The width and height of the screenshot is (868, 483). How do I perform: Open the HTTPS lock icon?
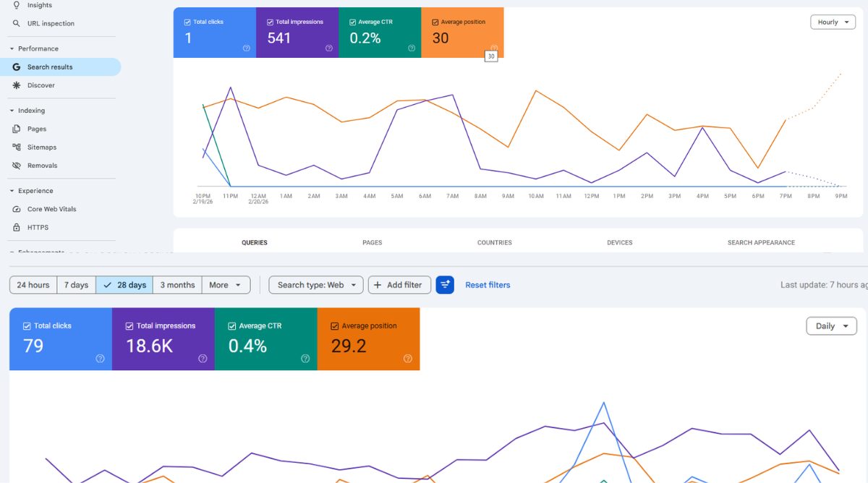click(17, 227)
